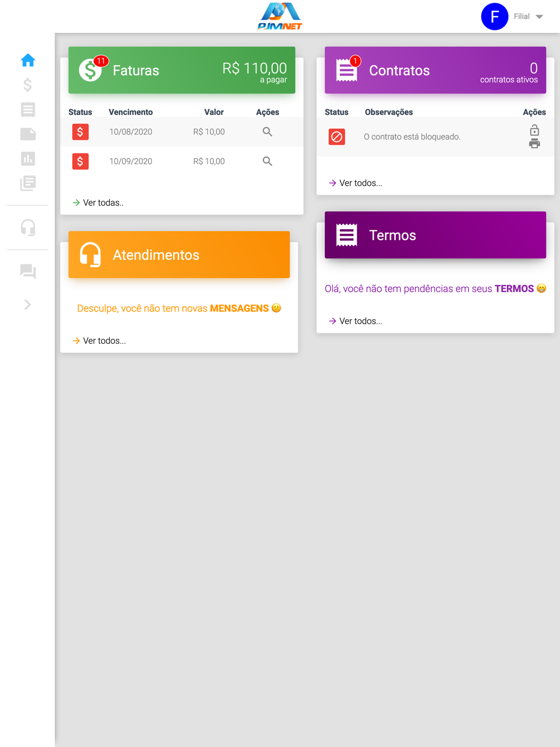Click the Vencimento column header
The height and width of the screenshot is (747, 560).
(x=130, y=112)
